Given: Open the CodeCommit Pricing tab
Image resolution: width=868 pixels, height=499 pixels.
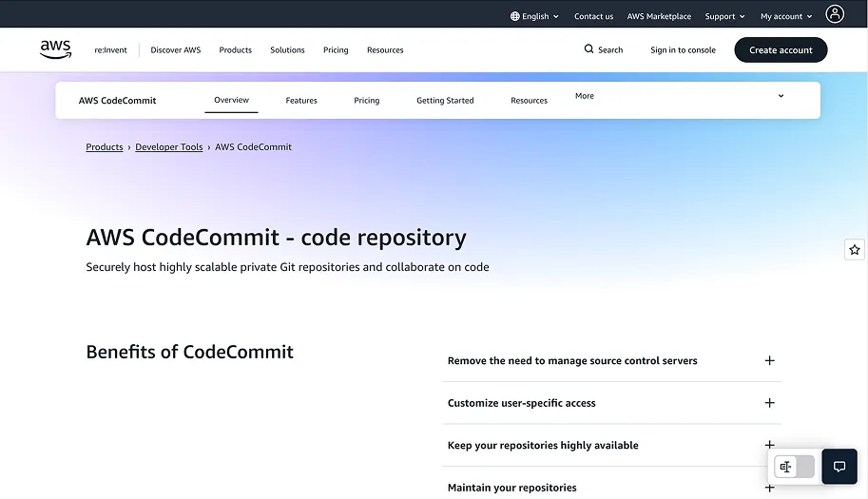Looking at the screenshot, I should pos(366,100).
